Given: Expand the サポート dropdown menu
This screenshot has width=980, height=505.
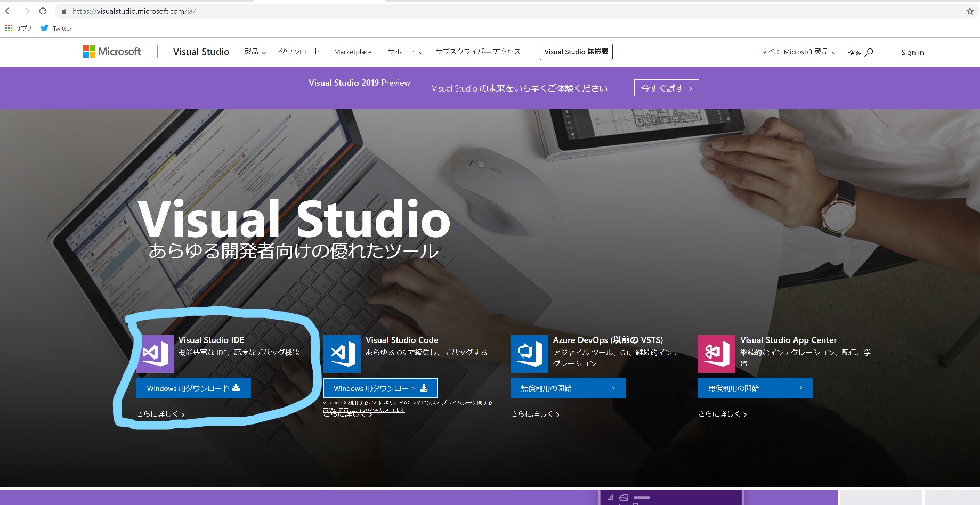Looking at the screenshot, I should point(405,52).
